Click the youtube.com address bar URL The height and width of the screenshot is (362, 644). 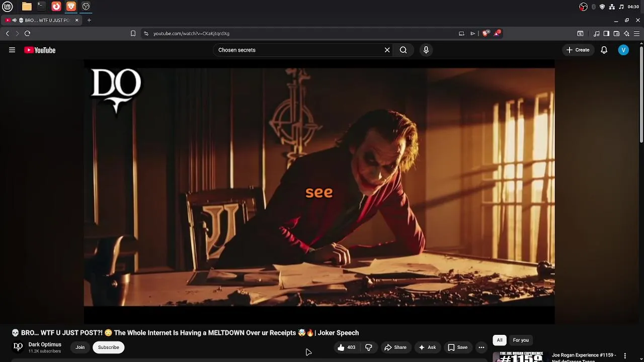[191, 33]
